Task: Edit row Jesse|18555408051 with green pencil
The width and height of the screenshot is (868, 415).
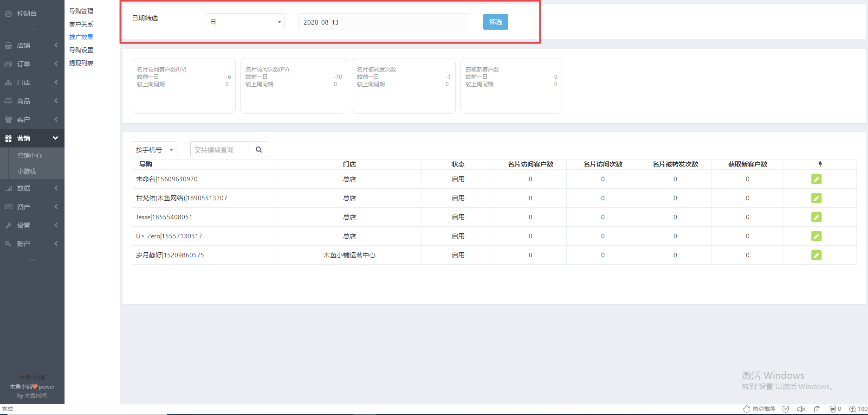Action: [x=816, y=217]
